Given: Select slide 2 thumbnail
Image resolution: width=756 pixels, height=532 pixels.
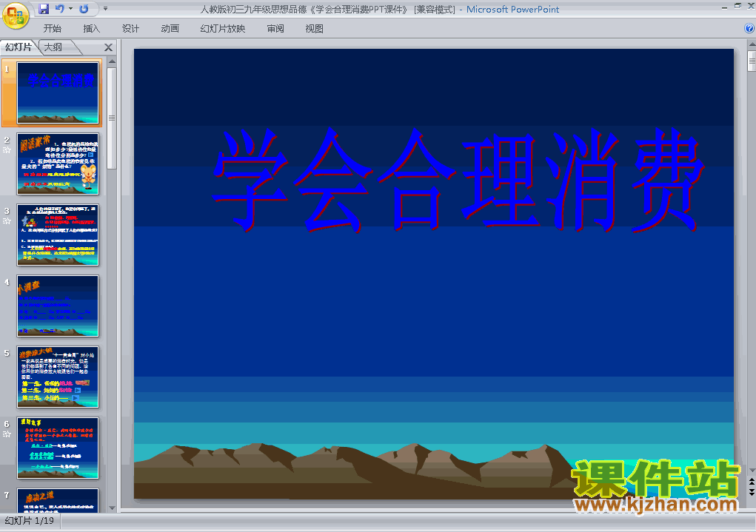Looking at the screenshot, I should (58, 164).
